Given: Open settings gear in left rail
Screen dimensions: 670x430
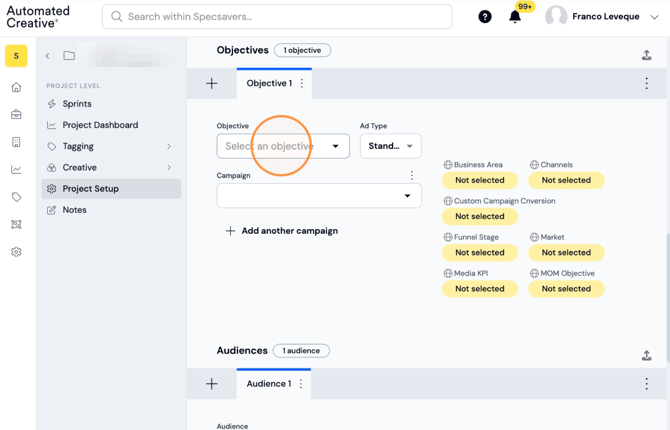Looking at the screenshot, I should 16,252.
